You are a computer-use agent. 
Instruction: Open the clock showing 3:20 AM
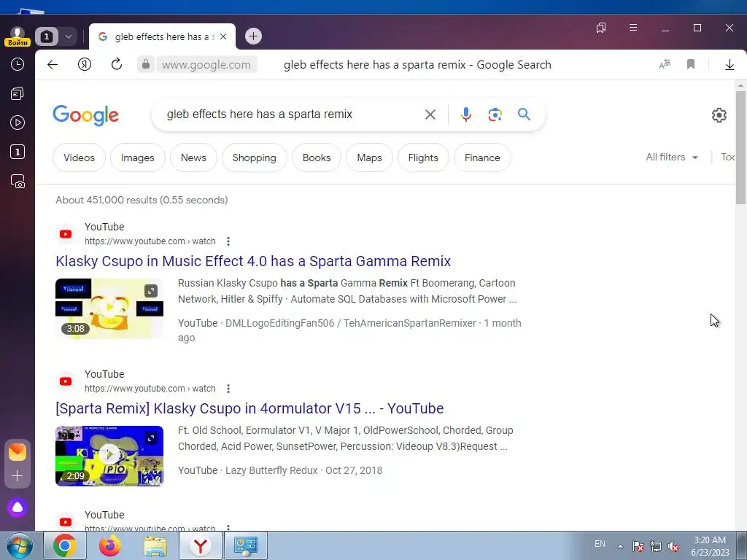click(x=710, y=545)
